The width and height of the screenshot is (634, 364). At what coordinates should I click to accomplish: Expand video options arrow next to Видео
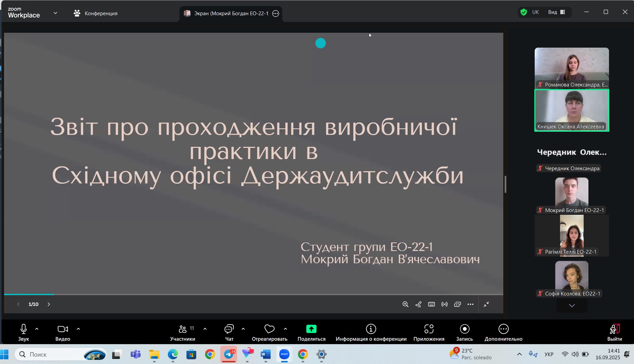78,329
